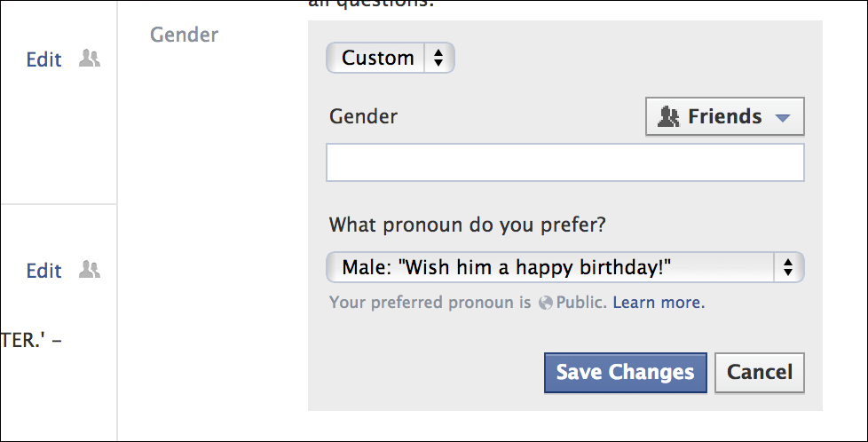Viewport: 868px width, 442px height.
Task: Click the 'Your preferred pronoun is' note
Action: pyautogui.click(x=422, y=303)
